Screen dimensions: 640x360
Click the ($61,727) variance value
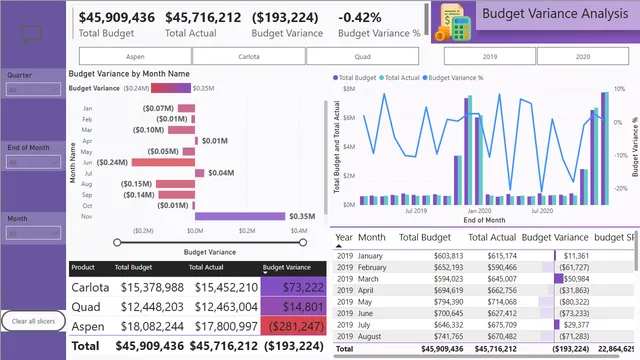coord(574,267)
